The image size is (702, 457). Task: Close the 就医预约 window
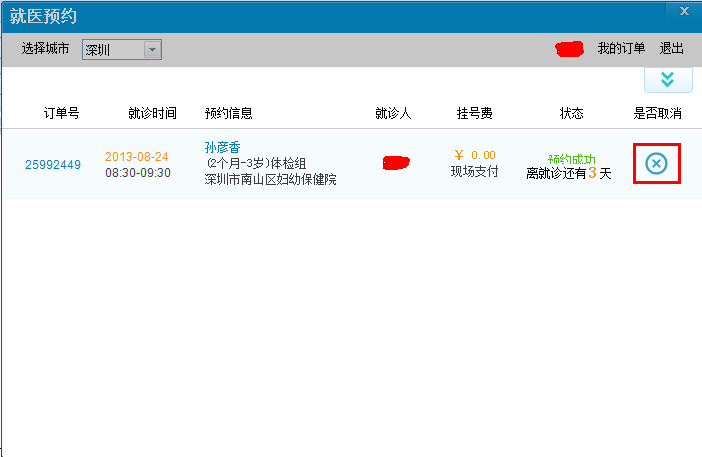click(x=684, y=11)
